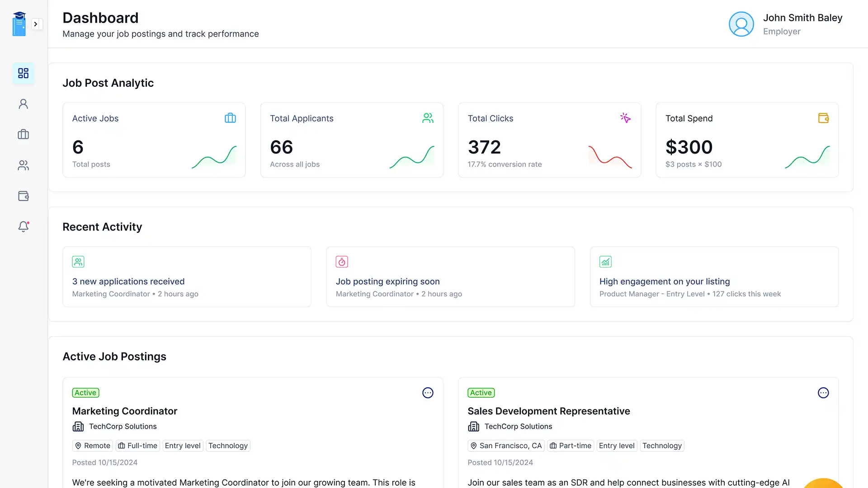
Task: Open the profile person icon in sidebar
Action: 23,104
